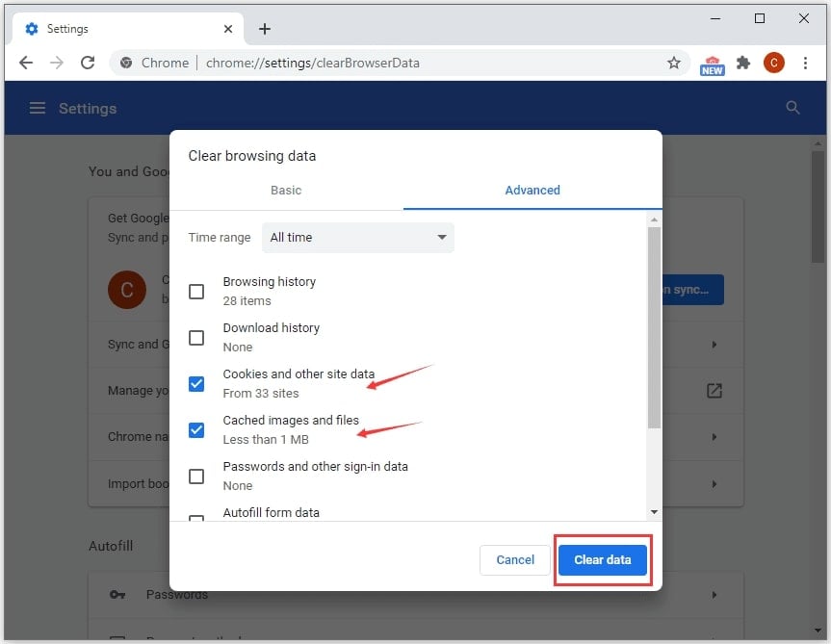Image resolution: width=831 pixels, height=644 pixels.
Task: Click the dialog scroll down arrow
Action: click(654, 511)
